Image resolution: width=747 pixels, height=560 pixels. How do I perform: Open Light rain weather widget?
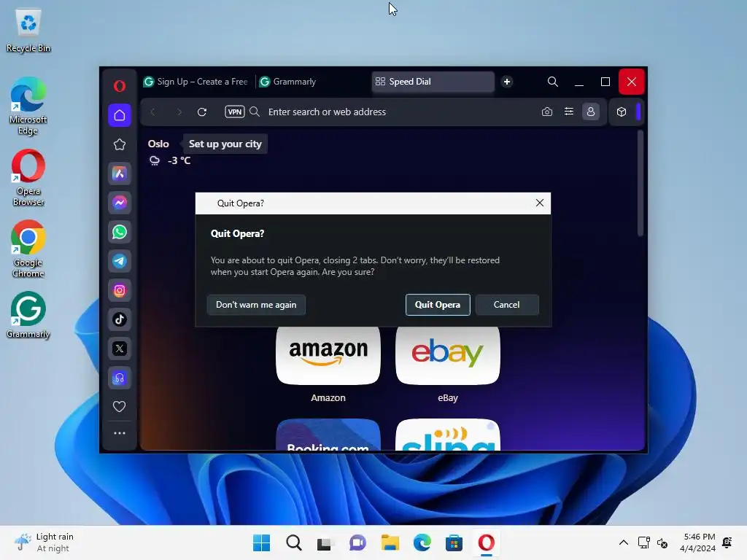[x=44, y=542]
